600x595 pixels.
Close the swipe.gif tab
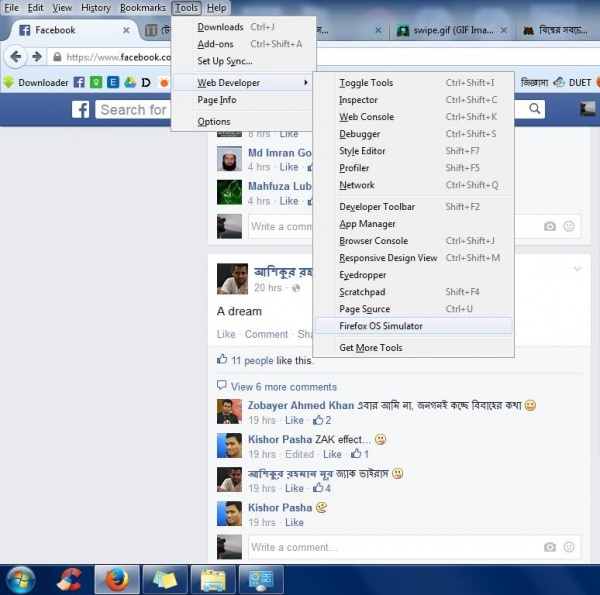click(504, 30)
